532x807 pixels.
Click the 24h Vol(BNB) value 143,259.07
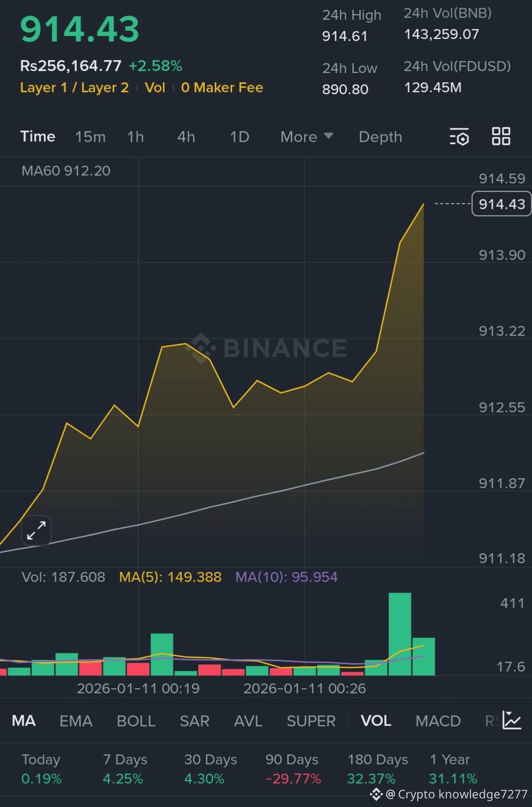point(441,34)
